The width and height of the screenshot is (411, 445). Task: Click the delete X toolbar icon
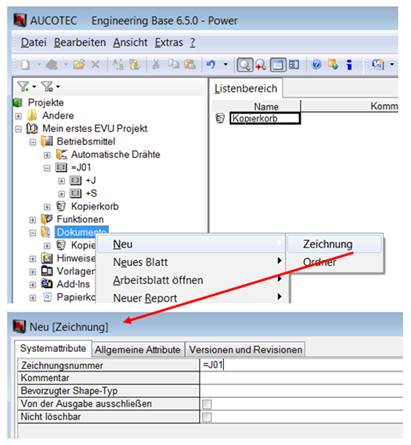tap(95, 64)
